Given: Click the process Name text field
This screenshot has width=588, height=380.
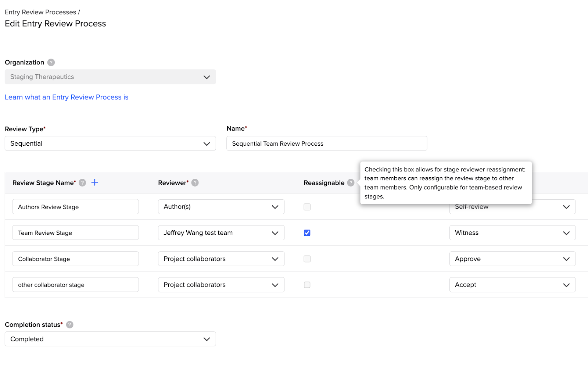Looking at the screenshot, I should pyautogui.click(x=326, y=143).
